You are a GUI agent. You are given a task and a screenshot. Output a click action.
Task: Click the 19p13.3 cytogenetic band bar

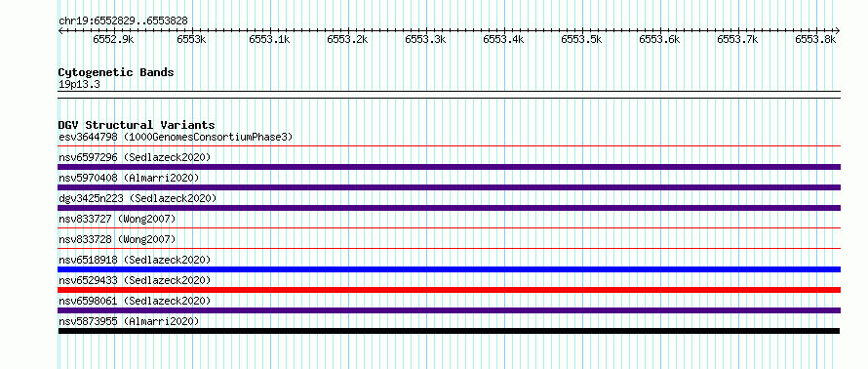pyautogui.click(x=449, y=95)
